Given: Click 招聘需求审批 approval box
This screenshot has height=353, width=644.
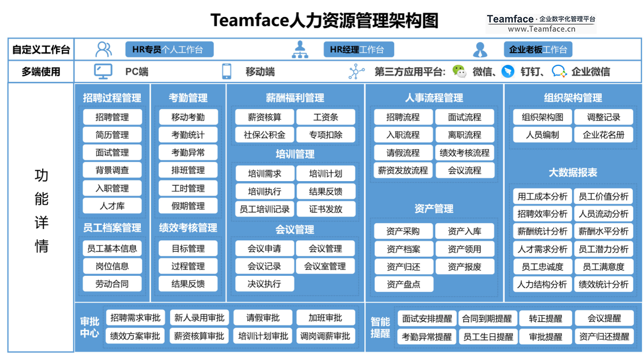Looking at the screenshot, I should pyautogui.click(x=135, y=318).
